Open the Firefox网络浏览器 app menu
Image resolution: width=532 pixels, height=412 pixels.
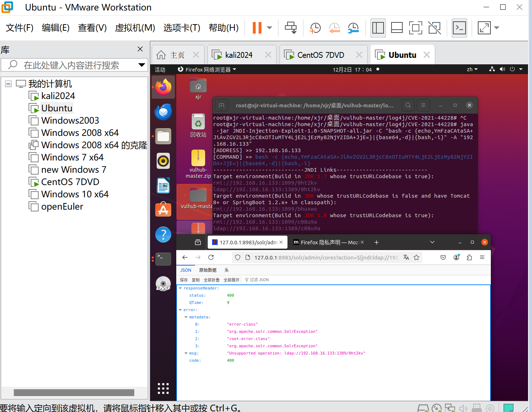[x=207, y=70]
